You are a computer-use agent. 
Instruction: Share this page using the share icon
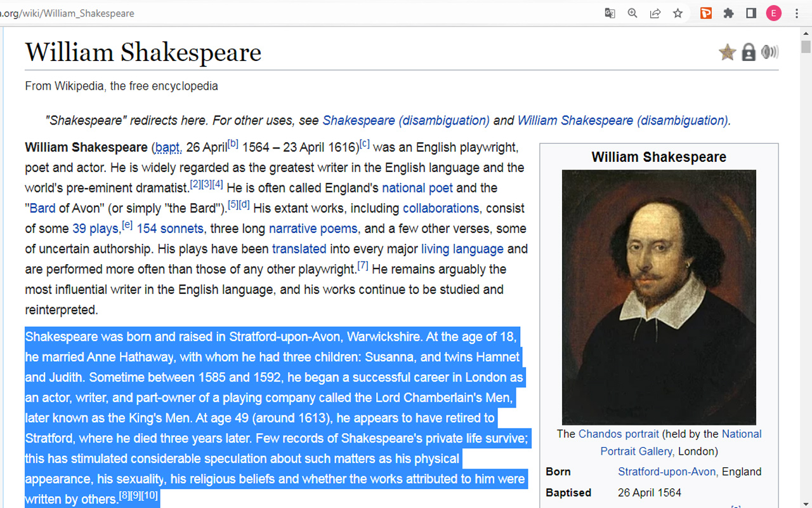655,13
